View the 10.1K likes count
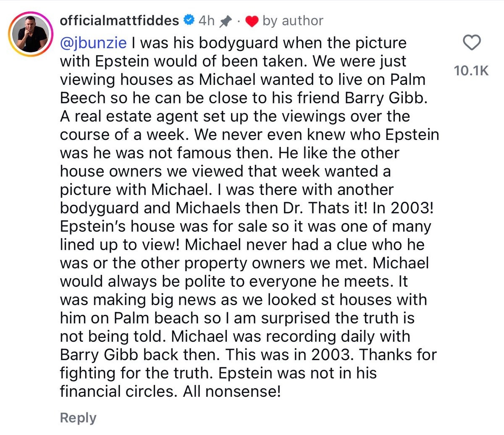 [x=471, y=71]
